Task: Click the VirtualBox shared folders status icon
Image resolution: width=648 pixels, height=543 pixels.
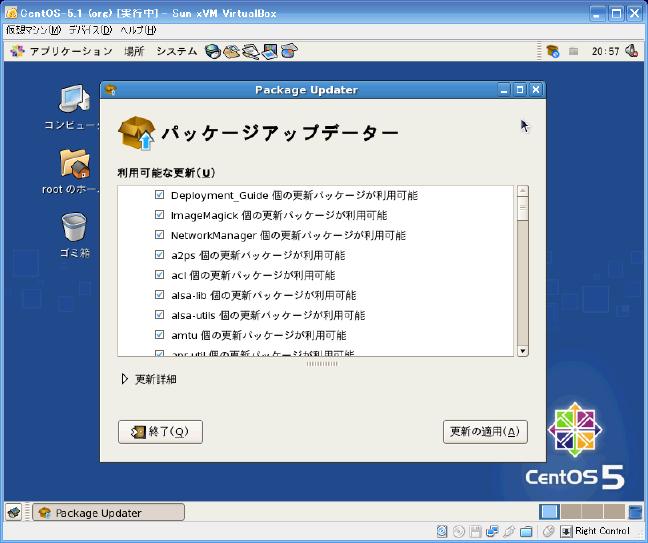Action: pyautogui.click(x=526, y=531)
